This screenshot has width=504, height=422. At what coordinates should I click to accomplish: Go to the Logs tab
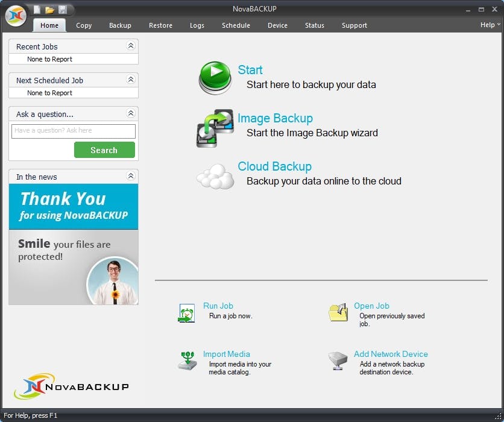pyautogui.click(x=197, y=25)
